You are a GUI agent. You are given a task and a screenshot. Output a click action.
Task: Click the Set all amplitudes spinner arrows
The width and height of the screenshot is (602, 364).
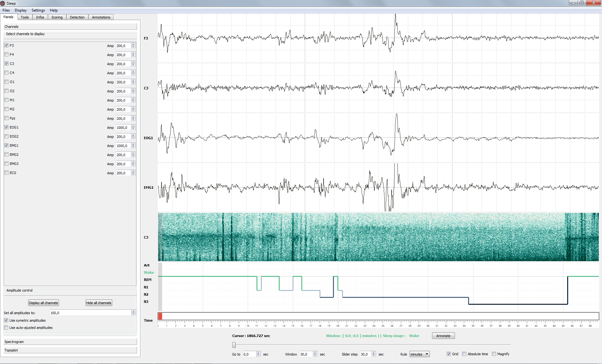point(134,313)
